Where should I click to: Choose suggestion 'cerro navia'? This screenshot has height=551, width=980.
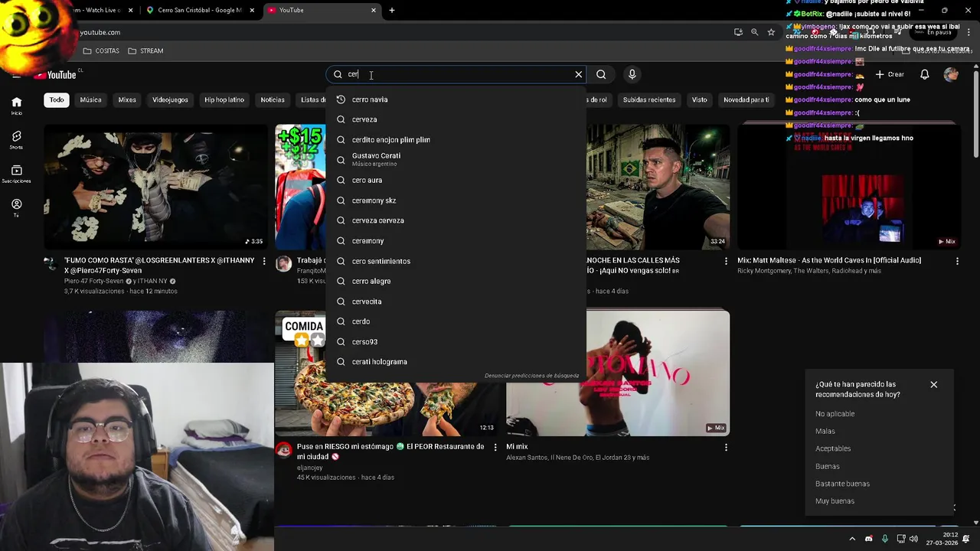[x=456, y=99]
